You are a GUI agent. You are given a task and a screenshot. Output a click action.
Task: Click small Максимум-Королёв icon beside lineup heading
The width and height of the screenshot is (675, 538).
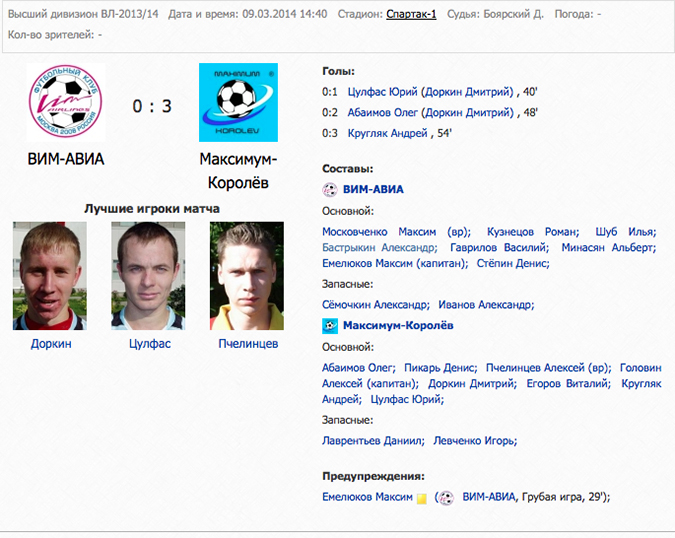click(x=330, y=325)
